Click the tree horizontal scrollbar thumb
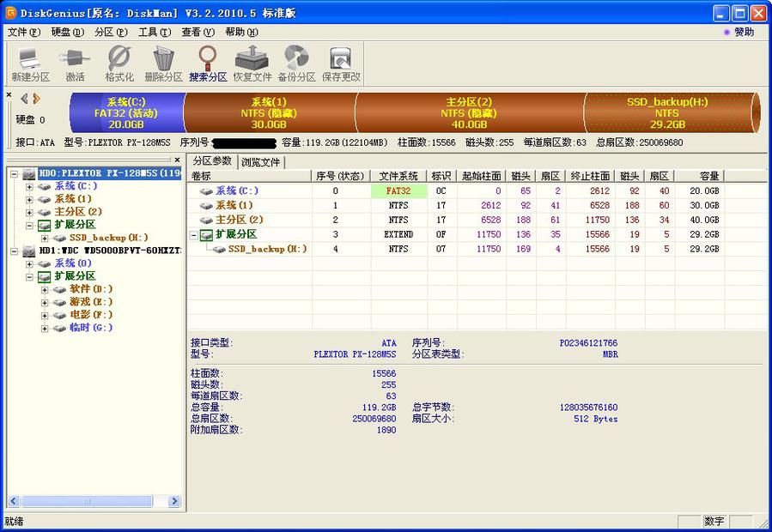Image resolution: width=772 pixels, height=532 pixels. 87,501
